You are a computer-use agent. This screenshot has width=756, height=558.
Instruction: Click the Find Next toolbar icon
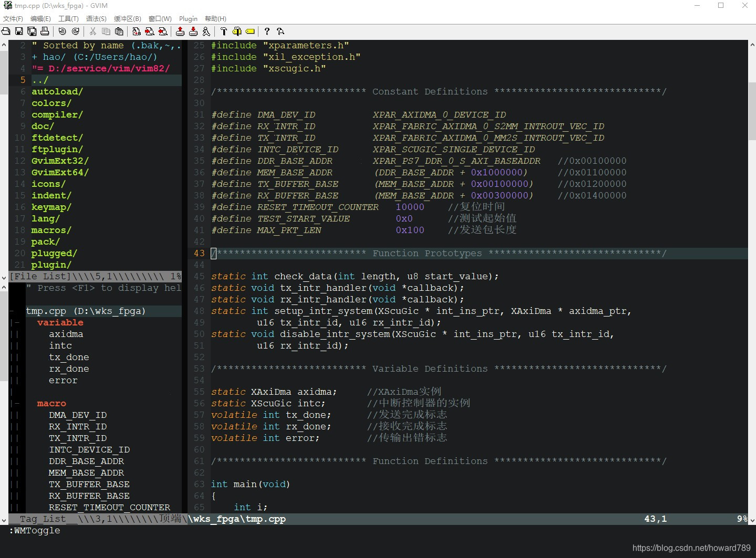pos(150,31)
